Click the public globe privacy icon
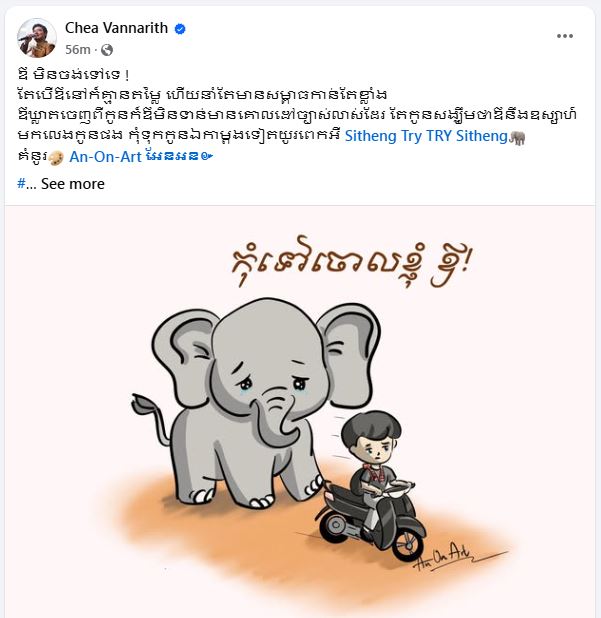Screen dimensions: 601x618 pos(107,50)
